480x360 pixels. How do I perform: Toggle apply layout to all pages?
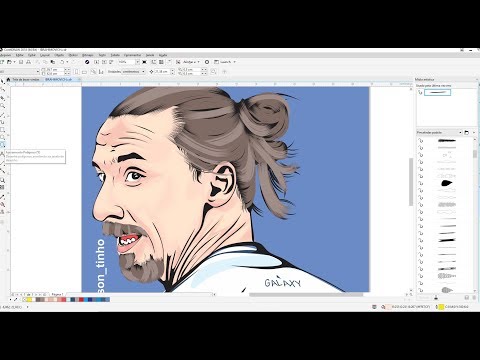[x=93, y=72]
